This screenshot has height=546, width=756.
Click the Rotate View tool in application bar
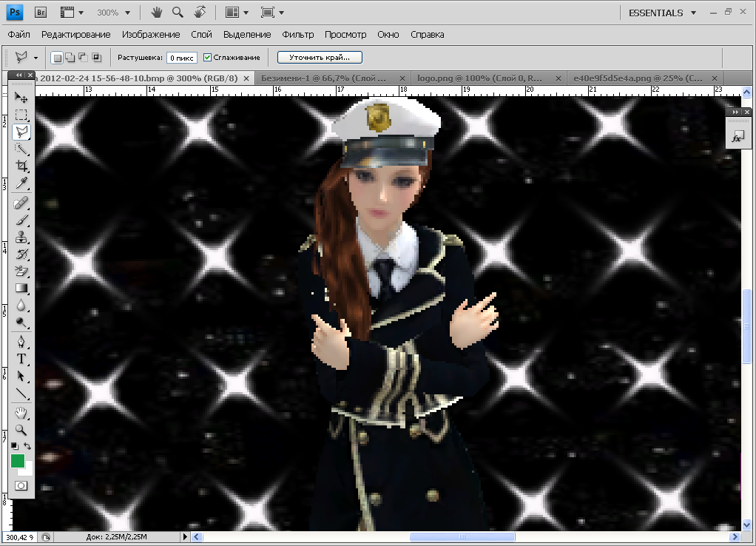point(200,13)
